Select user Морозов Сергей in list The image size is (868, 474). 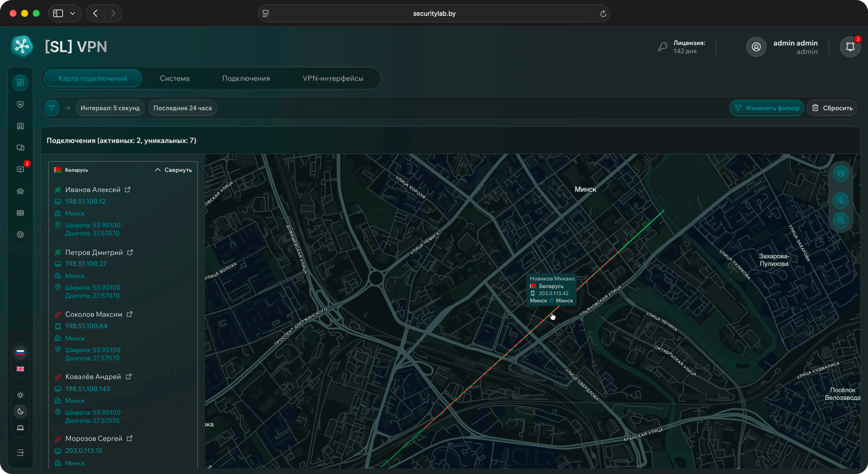tap(94, 438)
